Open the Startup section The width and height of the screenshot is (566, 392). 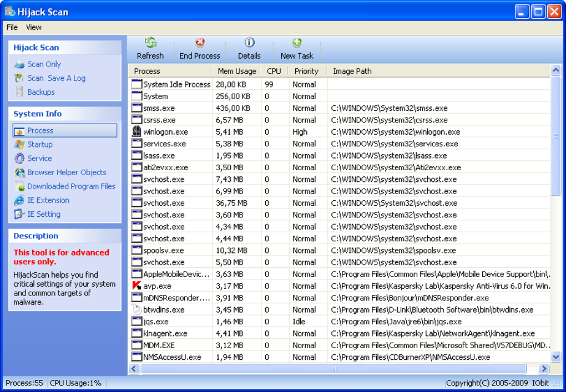[40, 145]
